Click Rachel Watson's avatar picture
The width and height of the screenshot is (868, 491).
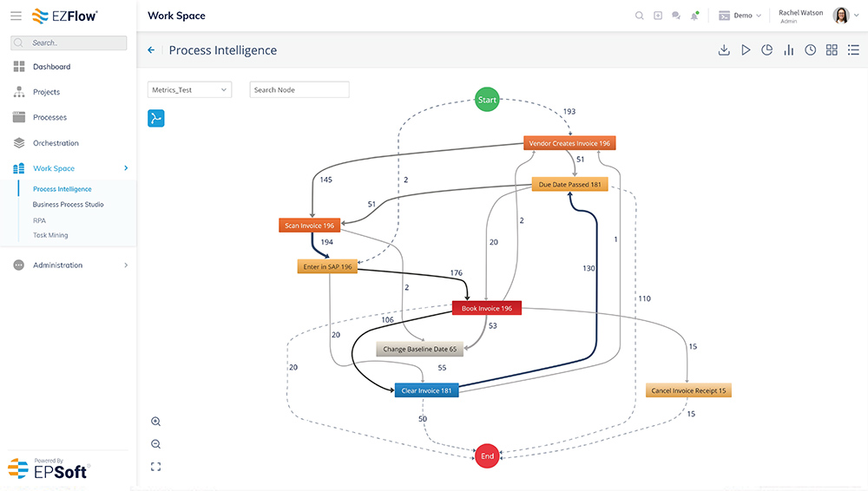click(x=841, y=16)
